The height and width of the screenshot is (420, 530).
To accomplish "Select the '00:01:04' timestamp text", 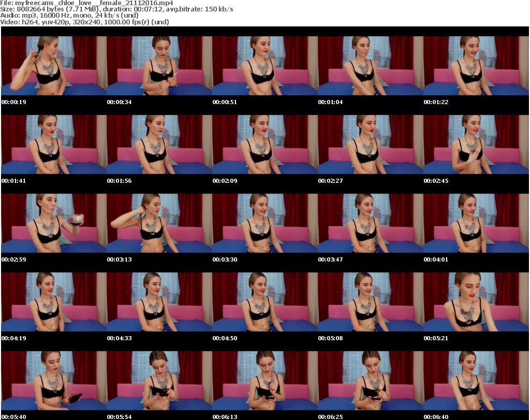I will coord(330,102).
